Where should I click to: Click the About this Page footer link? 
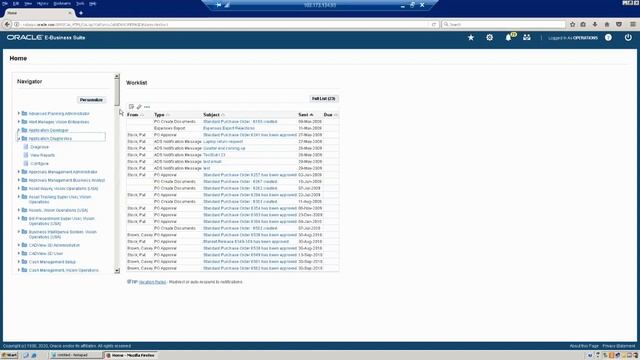tap(584, 346)
